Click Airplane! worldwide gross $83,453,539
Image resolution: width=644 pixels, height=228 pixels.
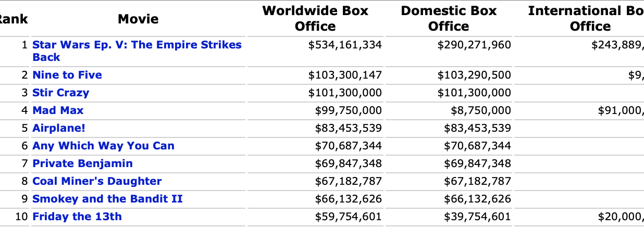[348, 128]
